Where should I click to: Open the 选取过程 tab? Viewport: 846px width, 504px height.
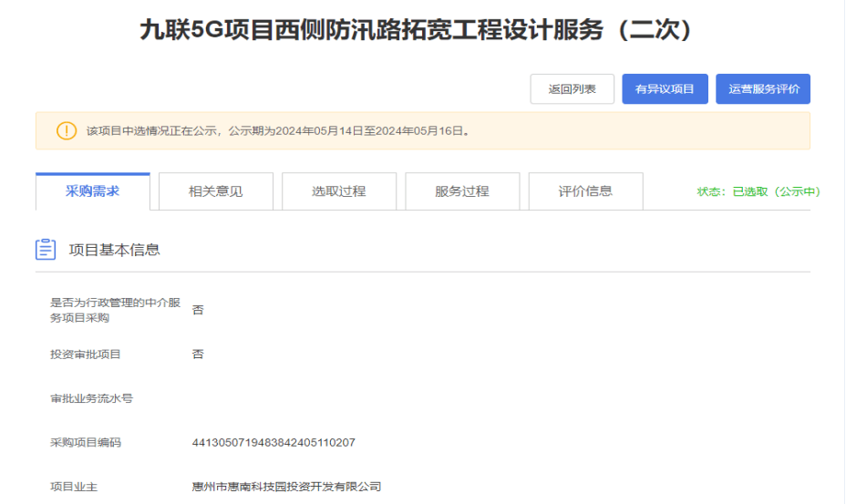click(339, 191)
